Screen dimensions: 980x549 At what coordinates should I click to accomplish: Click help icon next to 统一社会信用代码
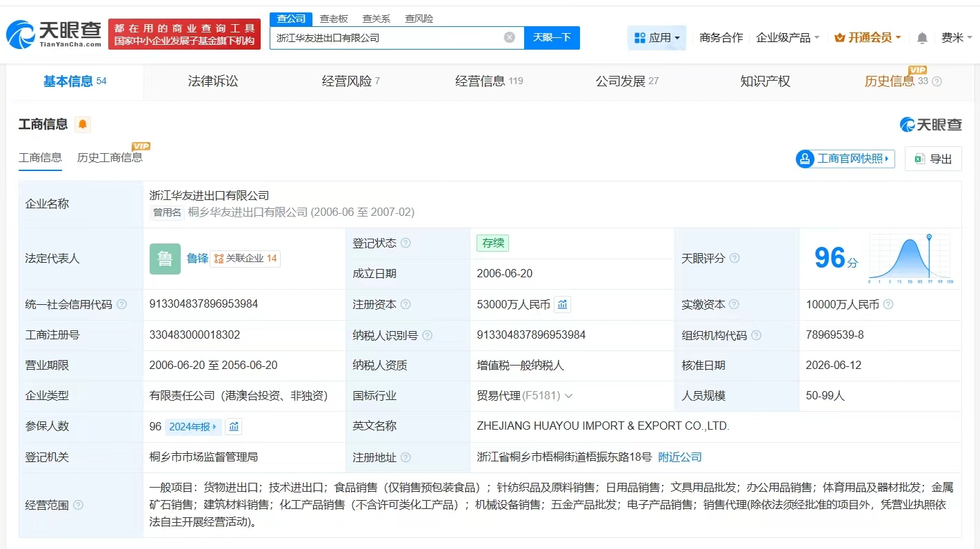coord(122,304)
